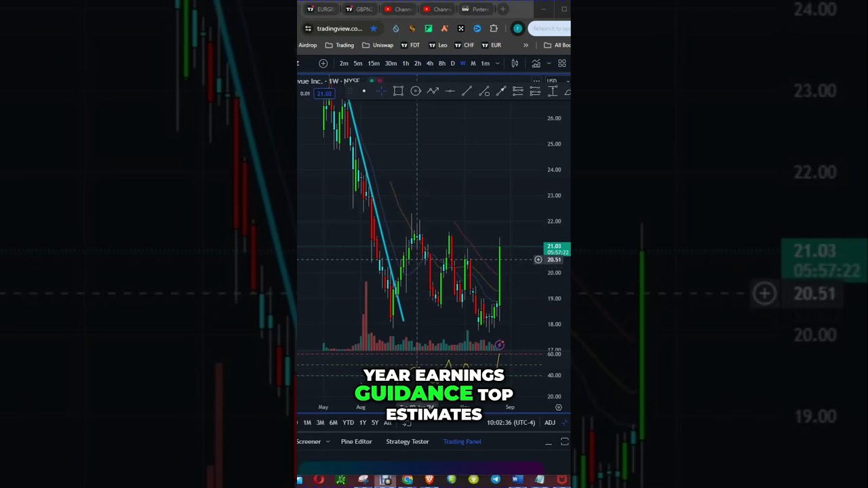Select the arrow drawing tool

click(x=501, y=91)
